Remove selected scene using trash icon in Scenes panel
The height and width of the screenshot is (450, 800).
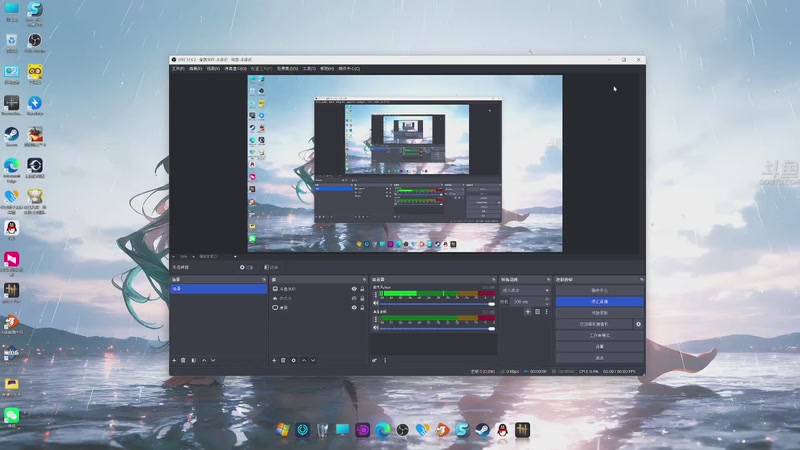click(183, 360)
